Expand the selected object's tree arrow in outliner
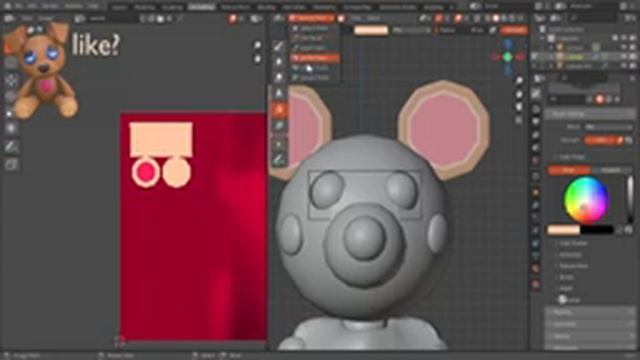Image resolution: width=640 pixels, height=360 pixels. coord(551,57)
